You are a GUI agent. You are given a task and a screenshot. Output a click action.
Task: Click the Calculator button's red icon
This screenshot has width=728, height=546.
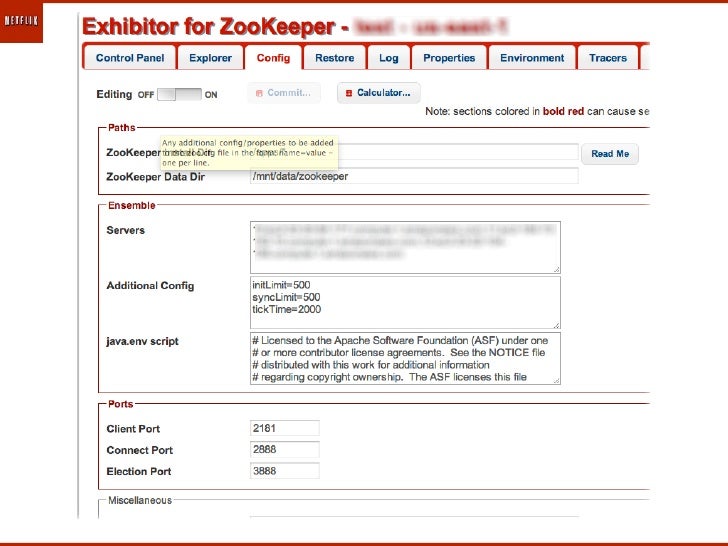pyautogui.click(x=349, y=93)
